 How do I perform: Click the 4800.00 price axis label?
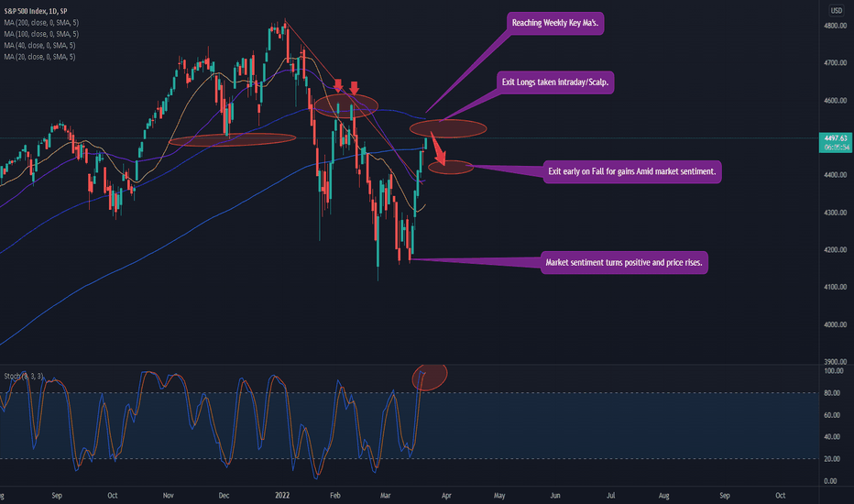click(835, 26)
